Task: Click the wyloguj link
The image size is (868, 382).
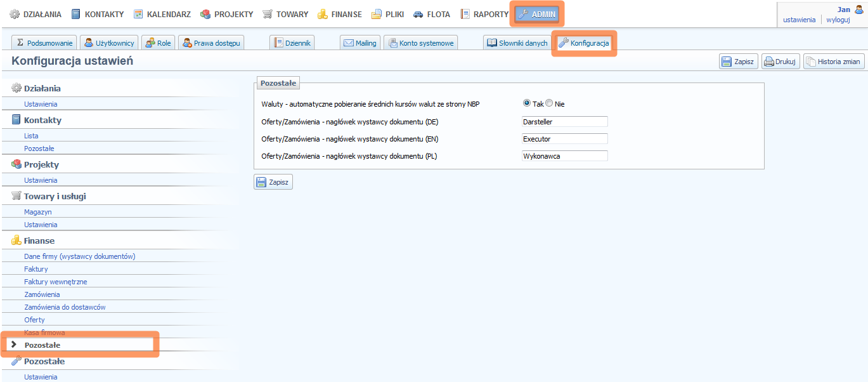Action: 838,20
